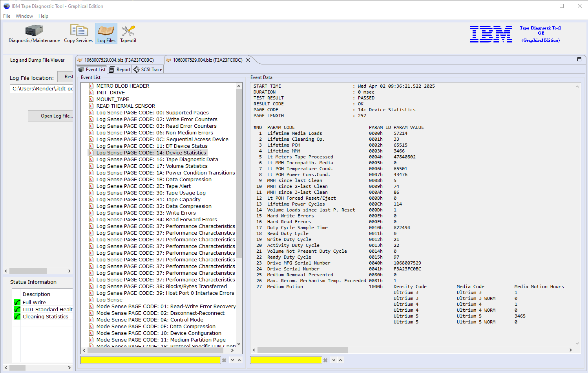Image resolution: width=588 pixels, height=373 pixels.
Task: Click the Status Information horizontal scrollbar right arrow
Action: (69, 367)
